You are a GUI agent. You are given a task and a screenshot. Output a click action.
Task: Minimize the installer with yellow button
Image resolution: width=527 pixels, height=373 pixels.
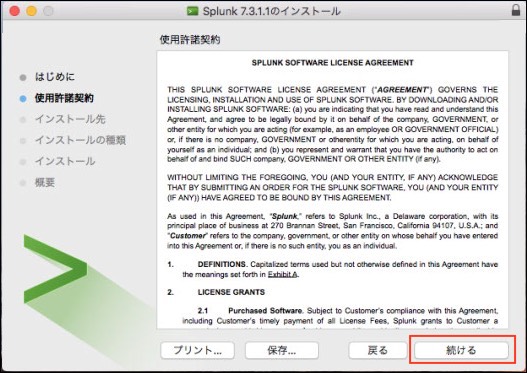[32, 11]
